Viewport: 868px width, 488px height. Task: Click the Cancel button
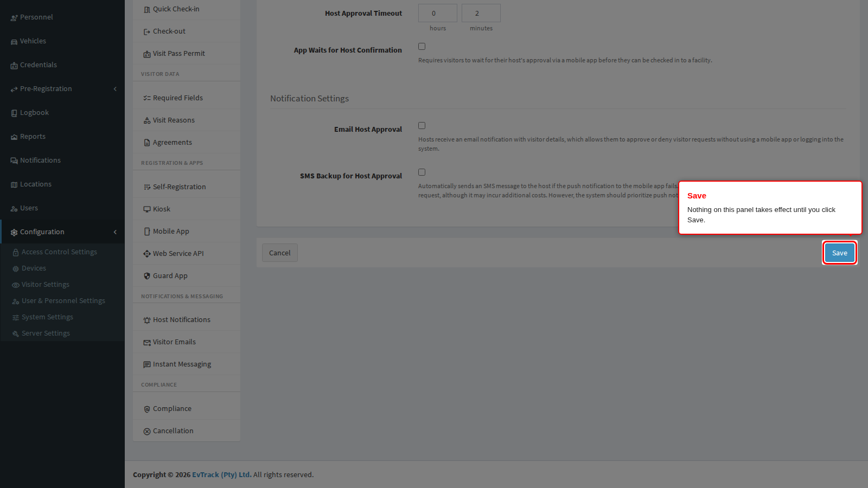pyautogui.click(x=280, y=253)
